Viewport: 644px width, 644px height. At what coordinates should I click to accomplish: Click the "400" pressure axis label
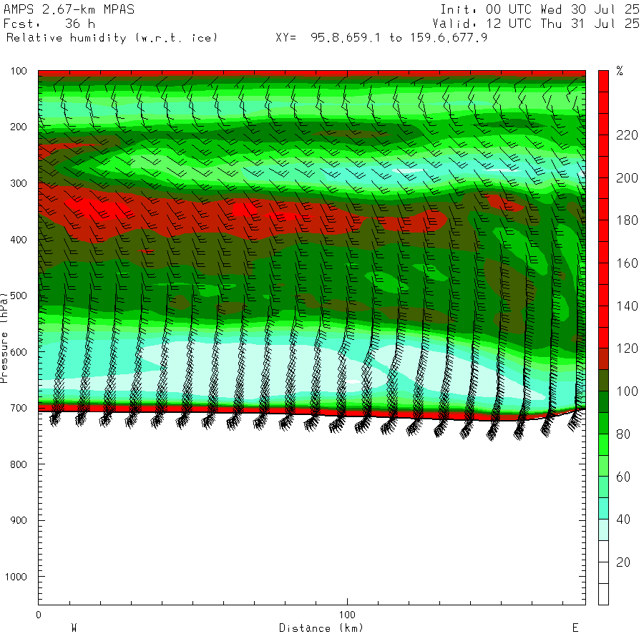[19, 240]
